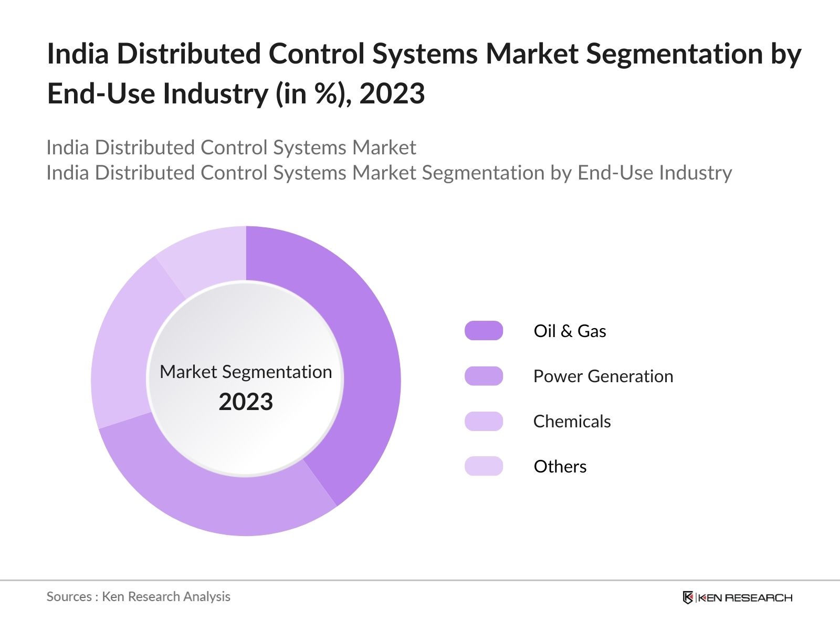Select the Oil & Gas legend swatch

pos(484,331)
